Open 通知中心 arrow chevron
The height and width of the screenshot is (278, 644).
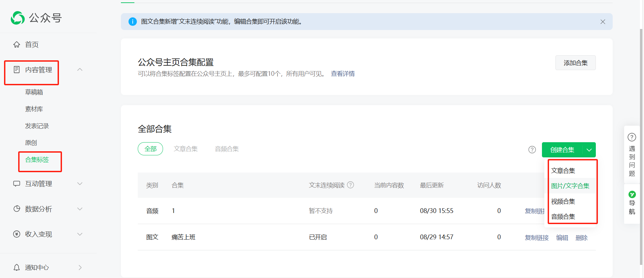(x=80, y=268)
